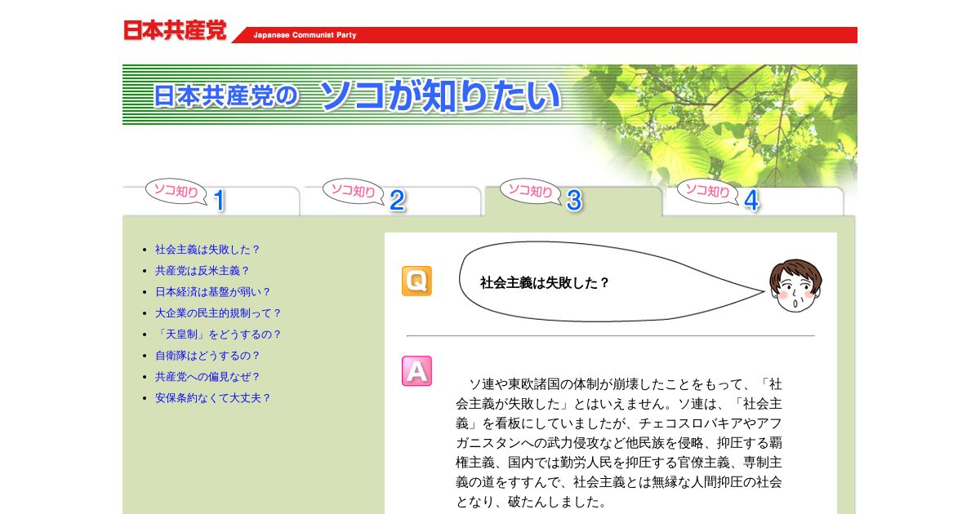Click the speech bubble question 社会主義は失敗した？

click(x=545, y=283)
